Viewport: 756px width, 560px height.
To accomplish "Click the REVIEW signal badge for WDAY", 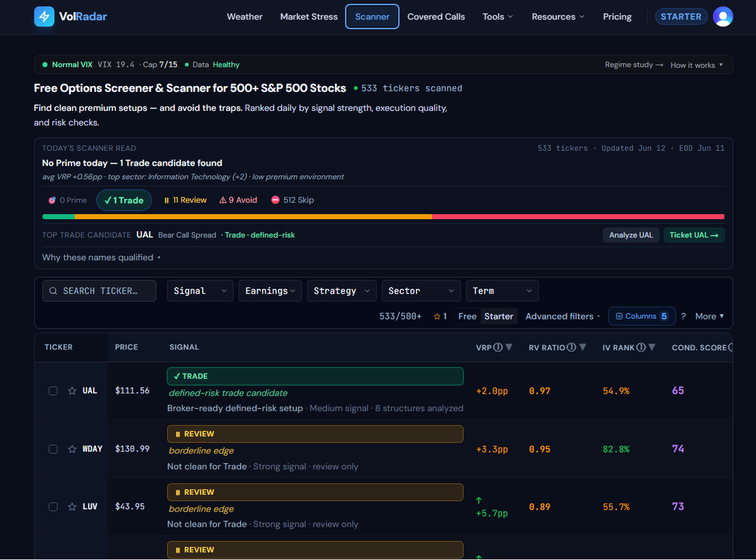I will [315, 434].
